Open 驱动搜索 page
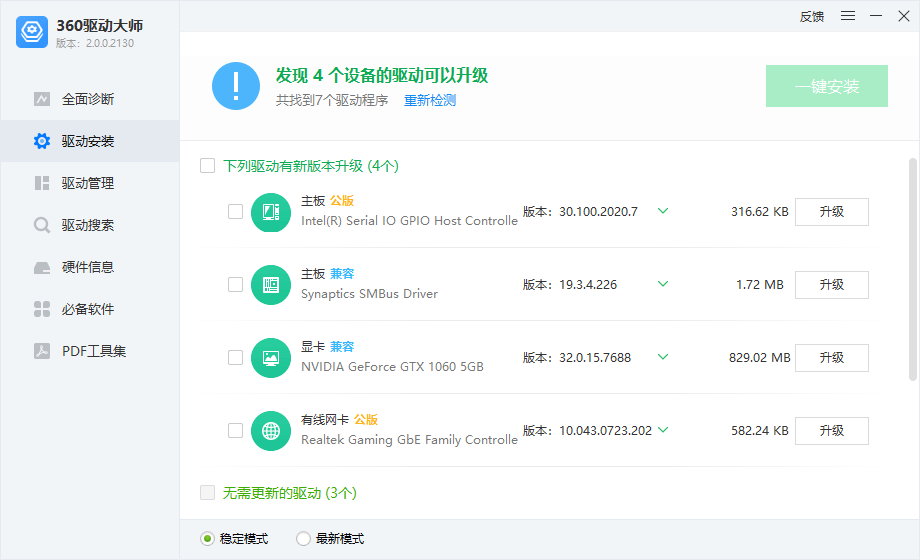The height and width of the screenshot is (560, 920). (x=90, y=225)
